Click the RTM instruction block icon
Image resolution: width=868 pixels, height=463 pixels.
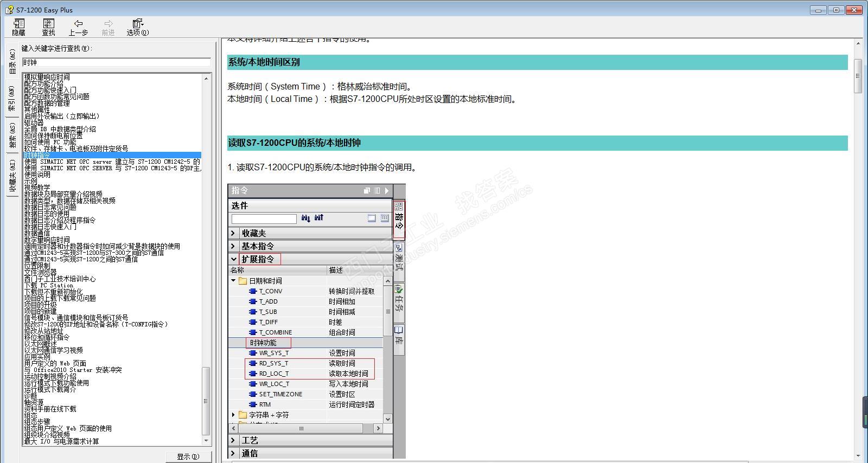(252, 404)
